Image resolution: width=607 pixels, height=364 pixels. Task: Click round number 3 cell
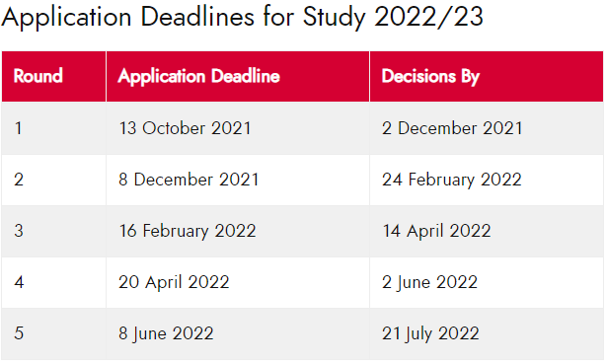click(x=54, y=231)
